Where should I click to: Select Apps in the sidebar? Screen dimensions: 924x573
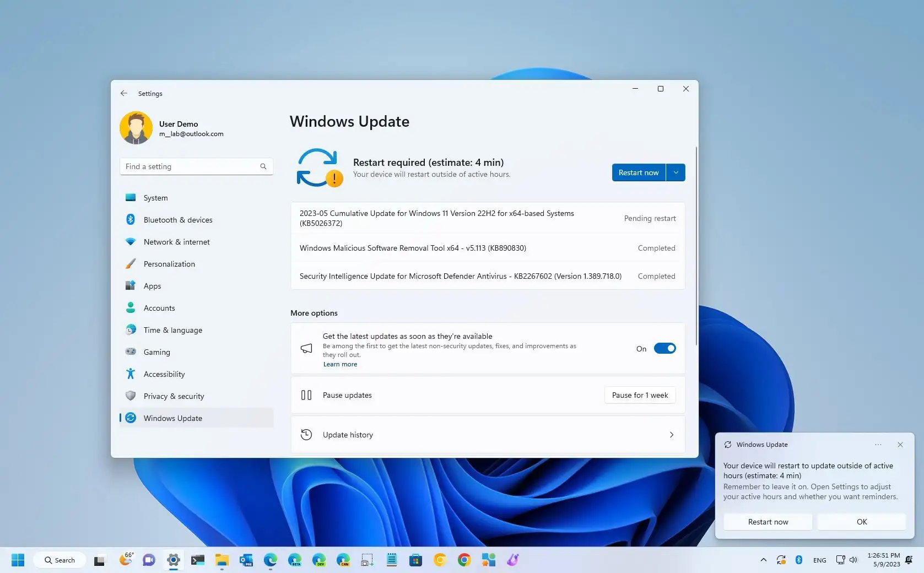tap(196, 286)
